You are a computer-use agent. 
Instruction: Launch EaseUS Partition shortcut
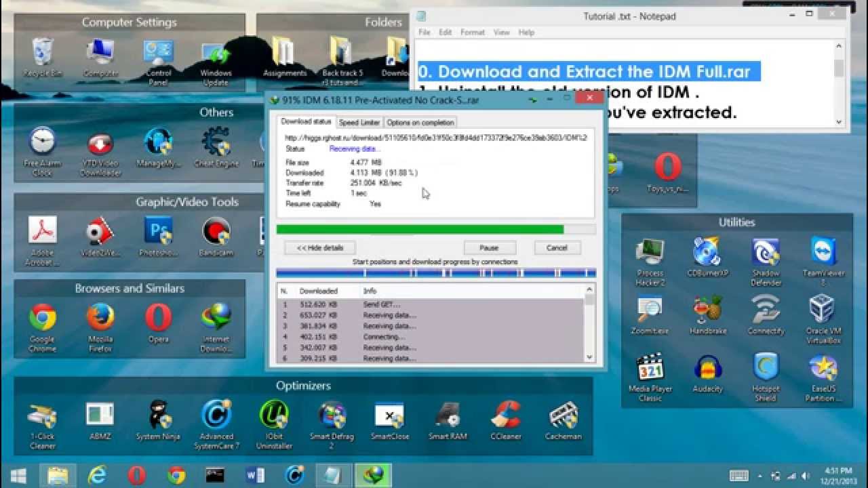[823, 378]
